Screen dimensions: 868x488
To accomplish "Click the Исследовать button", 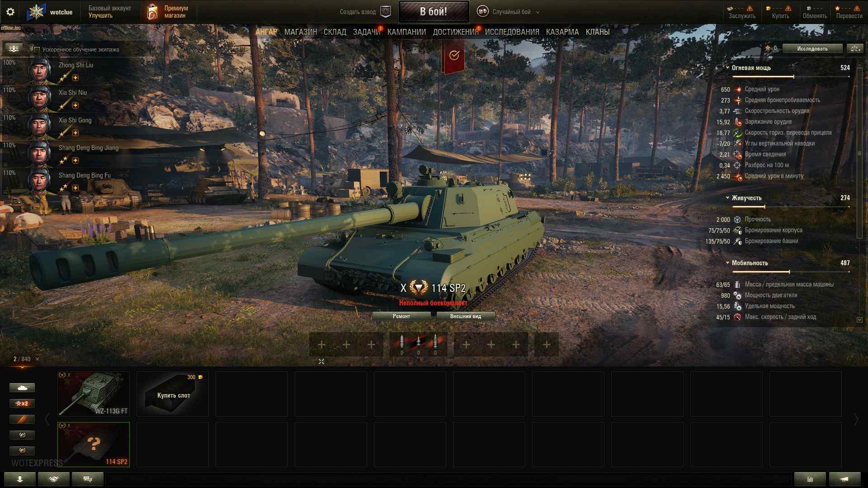I will point(812,48).
